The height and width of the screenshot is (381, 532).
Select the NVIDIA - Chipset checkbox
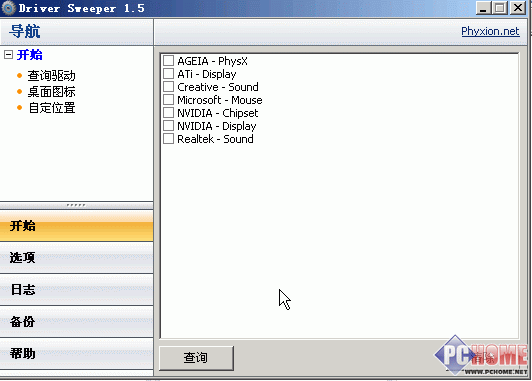click(x=168, y=112)
